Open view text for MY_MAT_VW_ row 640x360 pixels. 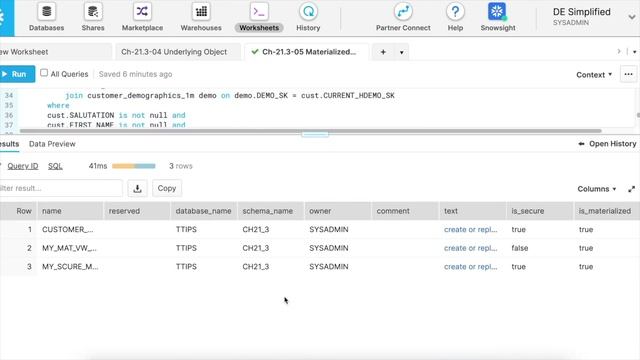[x=470, y=248]
